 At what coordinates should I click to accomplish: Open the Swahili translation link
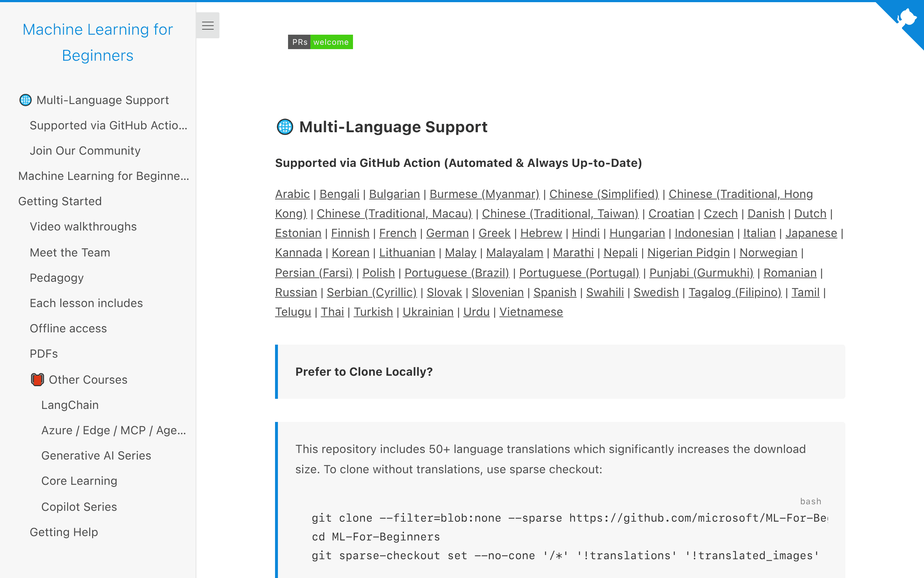tap(605, 292)
